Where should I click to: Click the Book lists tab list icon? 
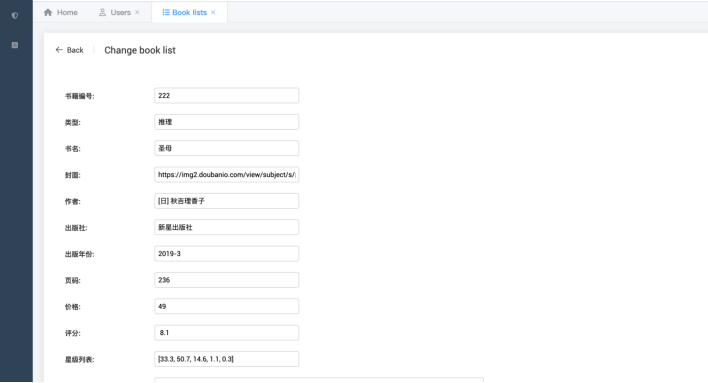(x=166, y=12)
